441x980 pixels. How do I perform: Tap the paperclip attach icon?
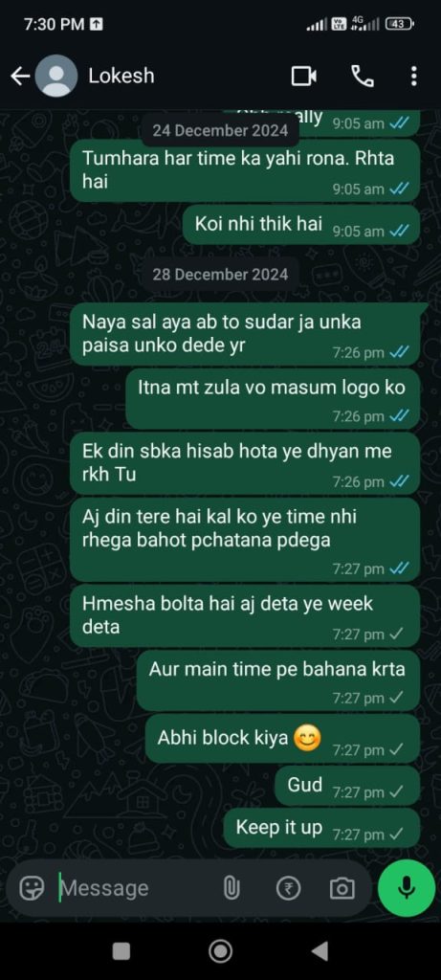(x=232, y=887)
